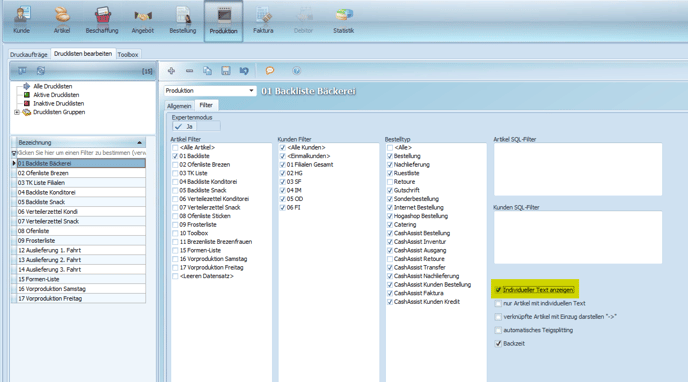Click the list filter row text field
The width and height of the screenshot is (688, 382).
point(81,153)
